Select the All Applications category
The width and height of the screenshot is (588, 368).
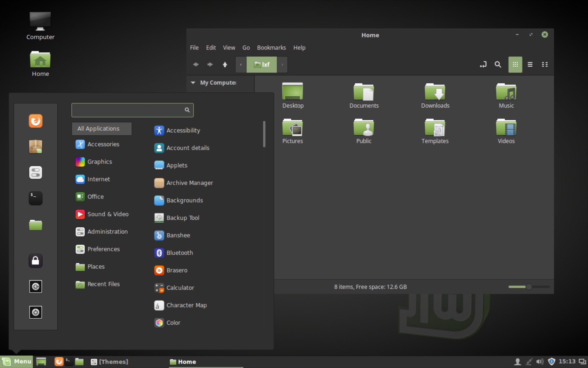coord(102,128)
